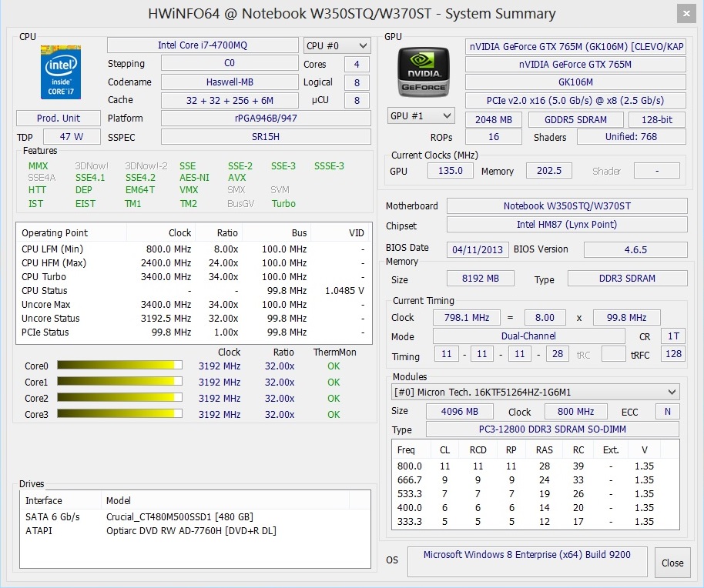Select the Uncore Status row
The height and width of the screenshot is (588, 704).
click(194, 319)
